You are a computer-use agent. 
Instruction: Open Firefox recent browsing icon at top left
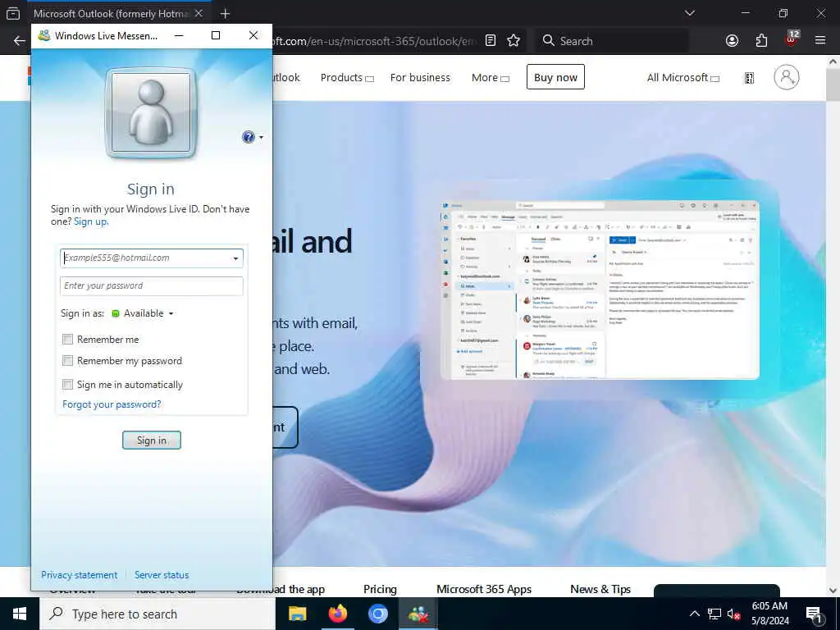click(x=13, y=14)
